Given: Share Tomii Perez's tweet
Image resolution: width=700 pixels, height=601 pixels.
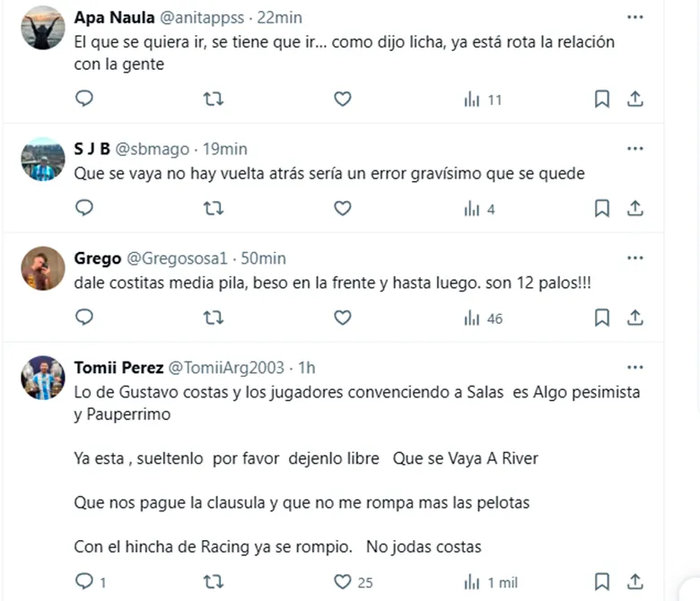Looking at the screenshot, I should 634,582.
